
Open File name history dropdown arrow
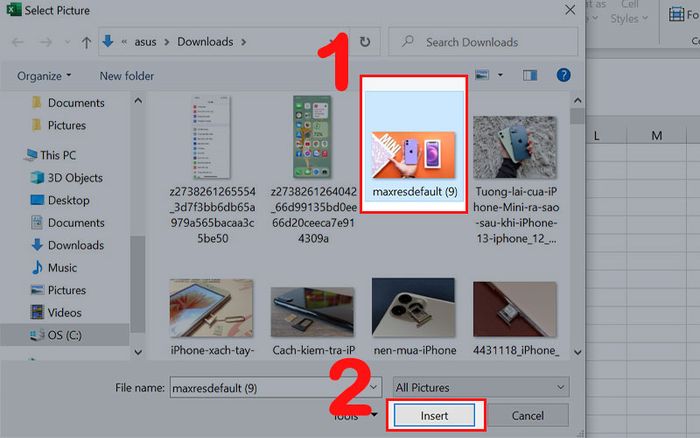(x=374, y=388)
